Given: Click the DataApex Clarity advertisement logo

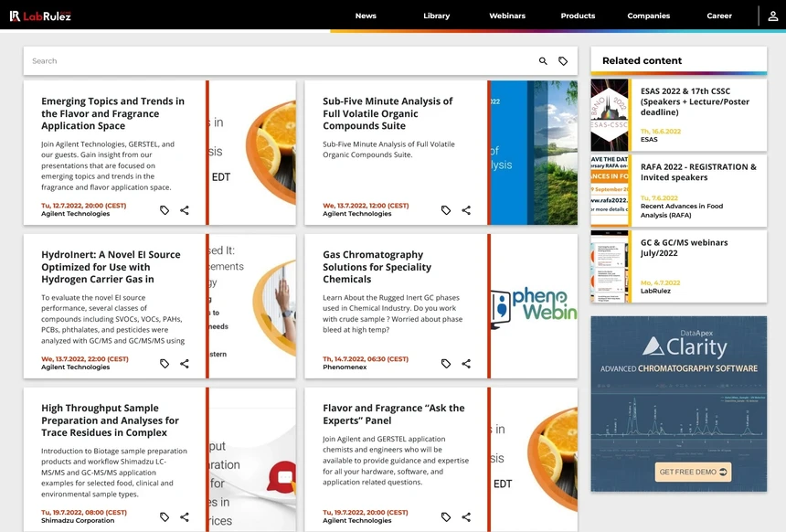Looking at the screenshot, I should pyautogui.click(x=685, y=346).
